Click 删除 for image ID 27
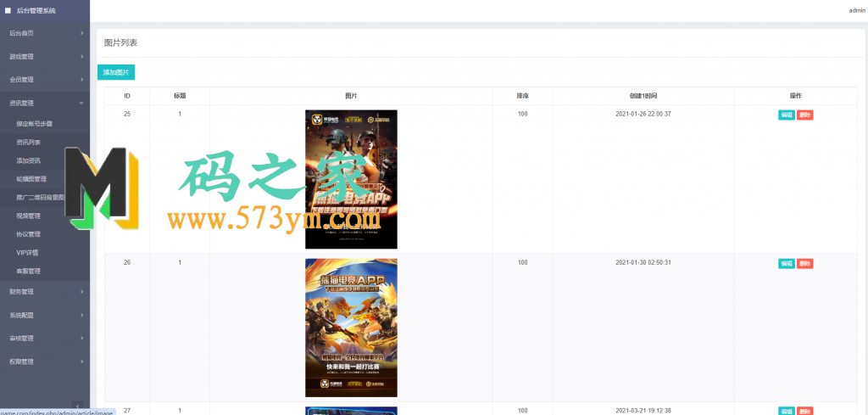 (x=805, y=411)
